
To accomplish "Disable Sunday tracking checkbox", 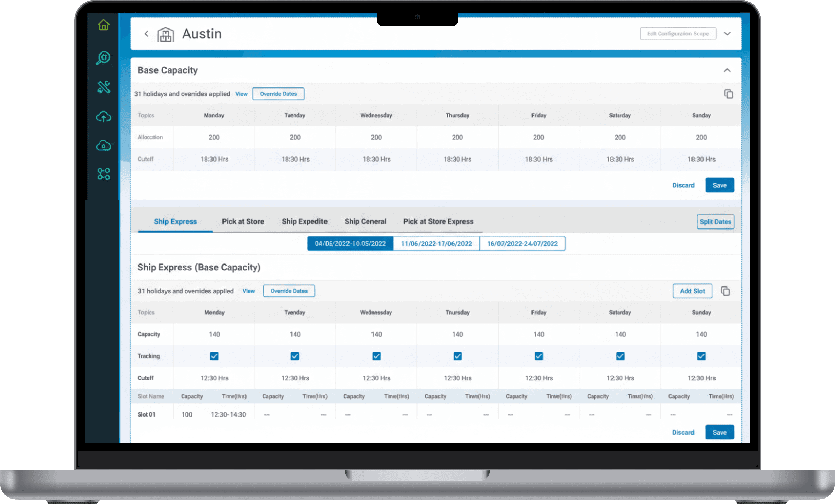I will tap(701, 356).
